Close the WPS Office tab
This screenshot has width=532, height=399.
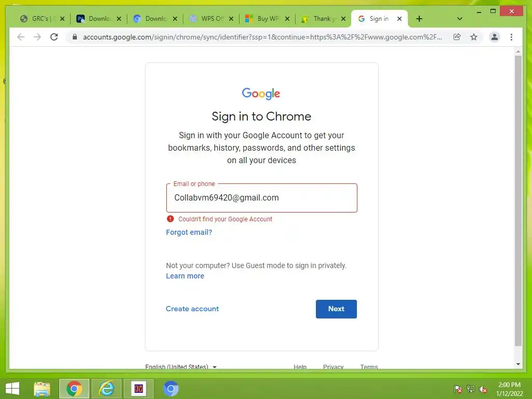(x=231, y=19)
